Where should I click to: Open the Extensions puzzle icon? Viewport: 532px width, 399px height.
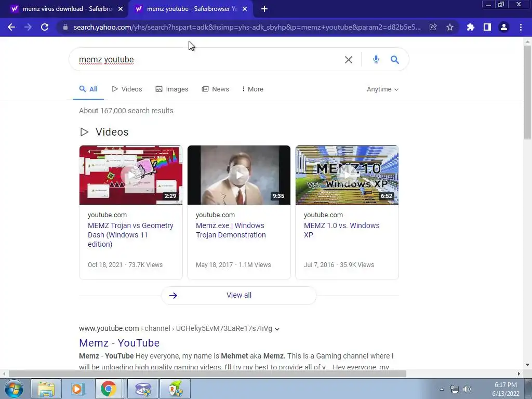(x=470, y=27)
